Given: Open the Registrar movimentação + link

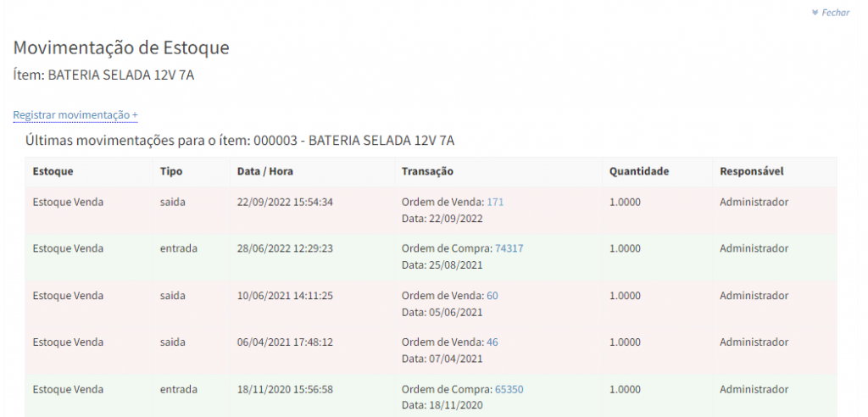Looking at the screenshot, I should tap(75, 114).
